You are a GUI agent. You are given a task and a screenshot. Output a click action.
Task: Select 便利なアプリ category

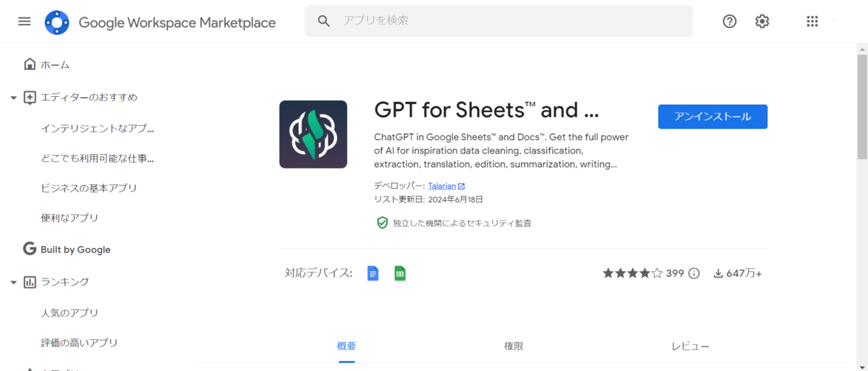click(69, 218)
